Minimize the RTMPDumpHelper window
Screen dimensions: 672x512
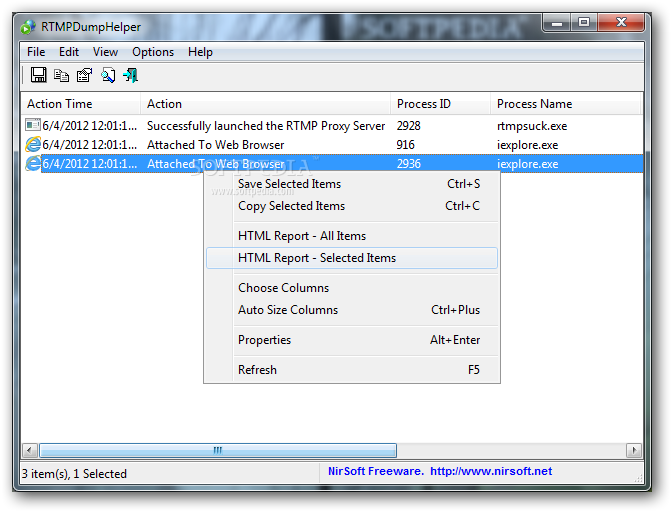click(557, 23)
